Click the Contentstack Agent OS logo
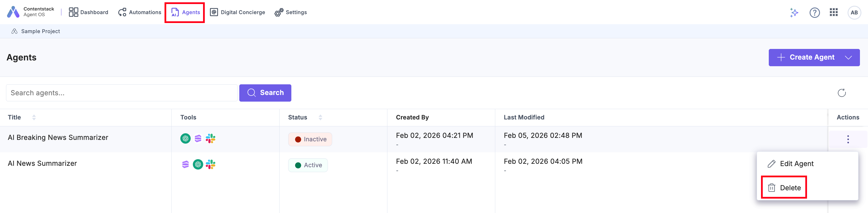The height and width of the screenshot is (213, 868). point(30,12)
